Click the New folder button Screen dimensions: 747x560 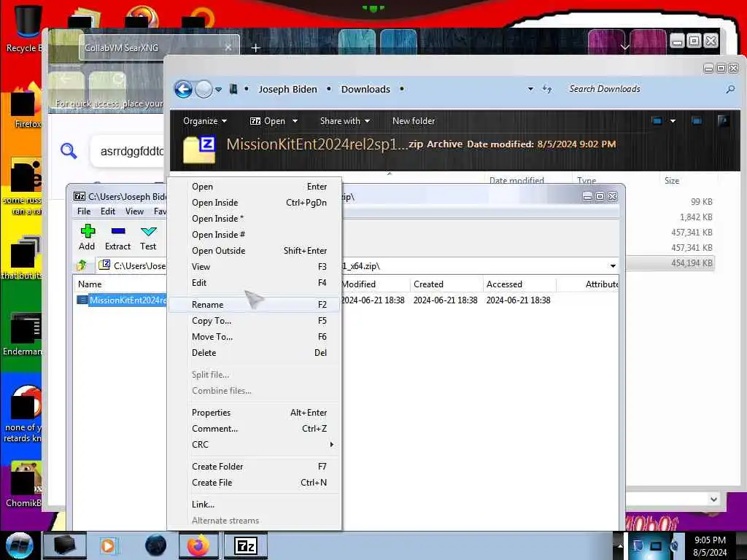[x=414, y=121]
